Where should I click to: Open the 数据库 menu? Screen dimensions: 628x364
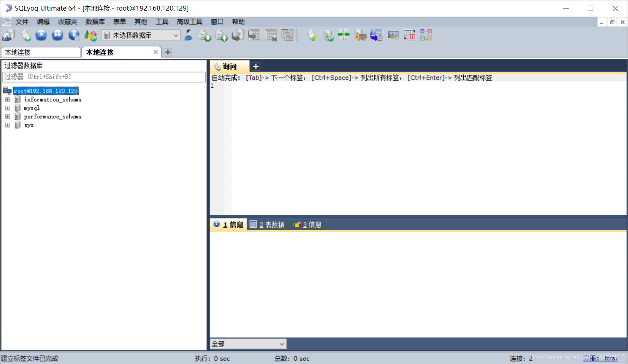(95, 22)
